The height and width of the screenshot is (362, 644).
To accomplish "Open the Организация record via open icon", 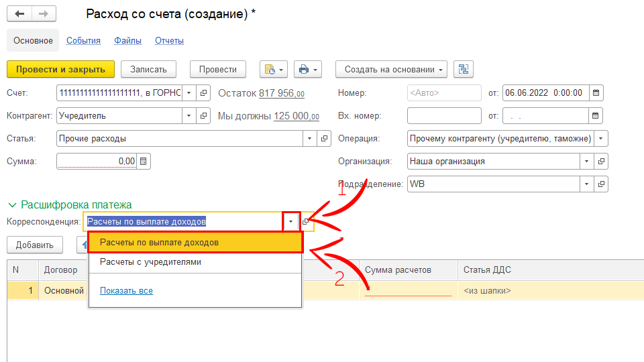I will (x=602, y=162).
